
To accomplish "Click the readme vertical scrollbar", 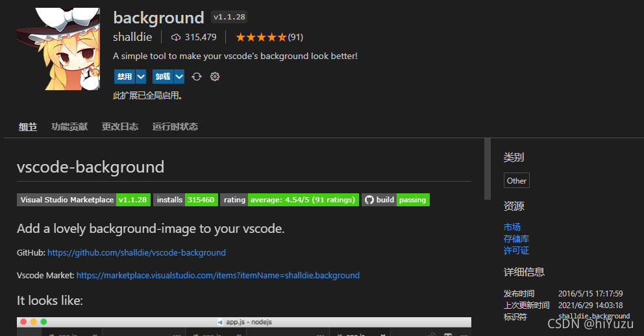I will (x=488, y=169).
